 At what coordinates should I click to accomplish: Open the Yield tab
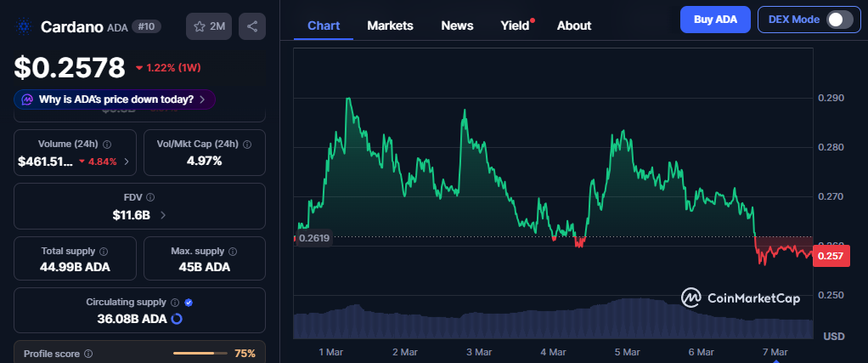point(514,26)
